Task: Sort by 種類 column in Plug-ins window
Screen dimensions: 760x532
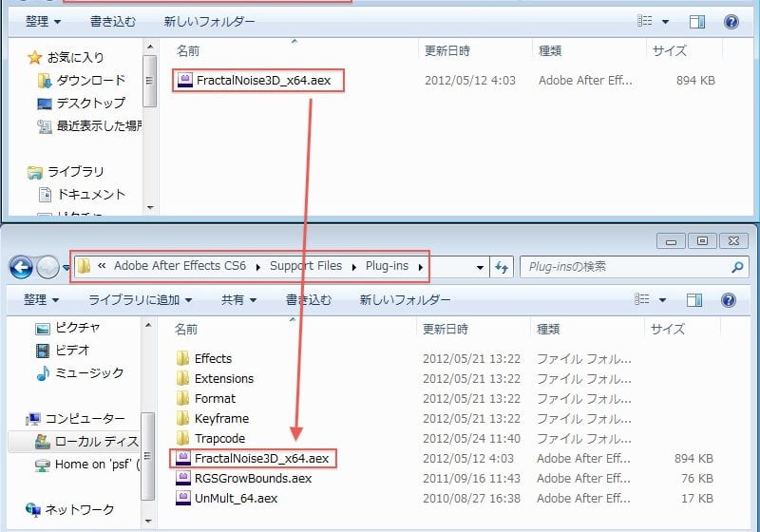Action: pos(549,330)
